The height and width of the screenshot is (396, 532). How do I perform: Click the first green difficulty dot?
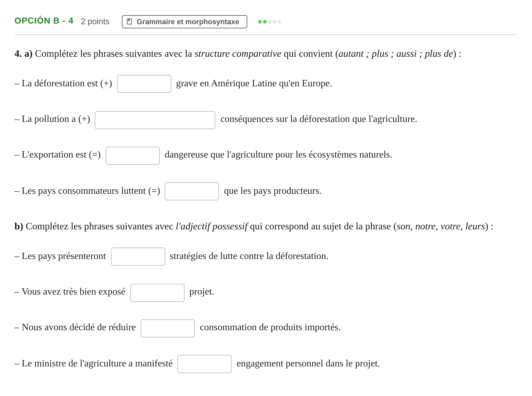click(x=260, y=22)
